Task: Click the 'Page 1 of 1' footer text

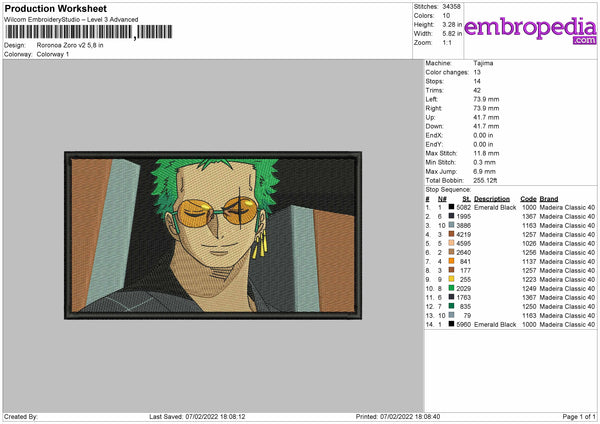Action: (579, 417)
